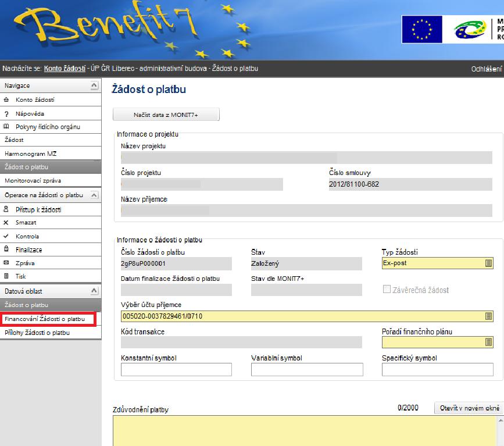
Task: Click the padlock icon beside Finalizace
Action: click(x=6, y=249)
